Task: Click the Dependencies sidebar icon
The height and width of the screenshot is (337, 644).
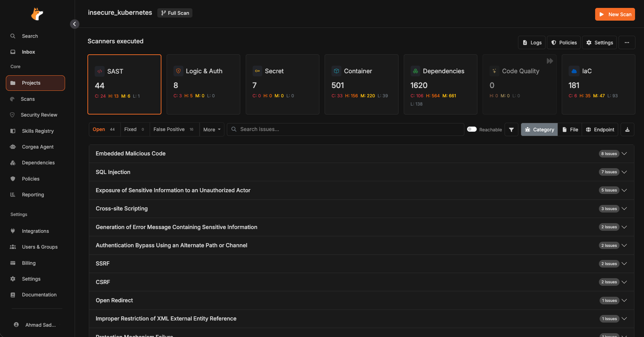Action: click(x=13, y=163)
